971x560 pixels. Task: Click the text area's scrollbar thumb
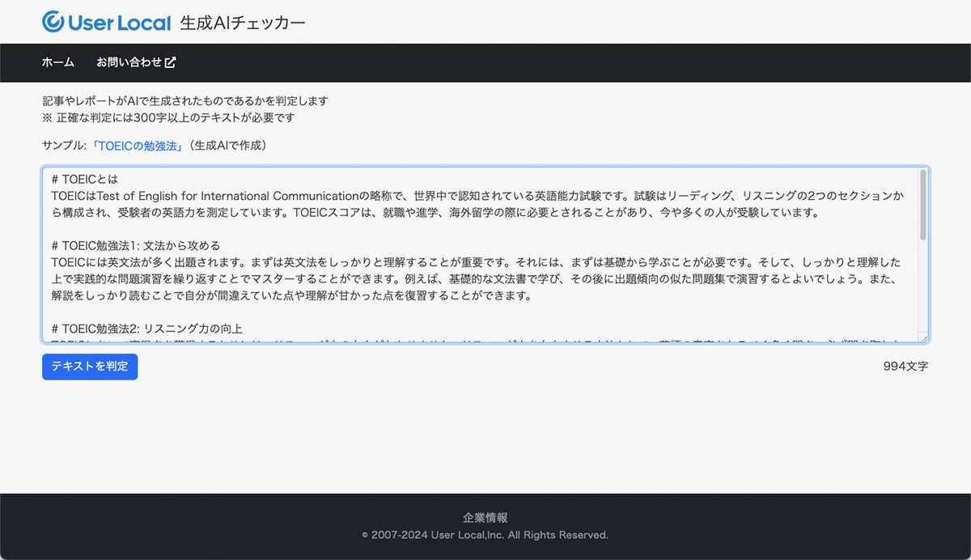pos(923,205)
